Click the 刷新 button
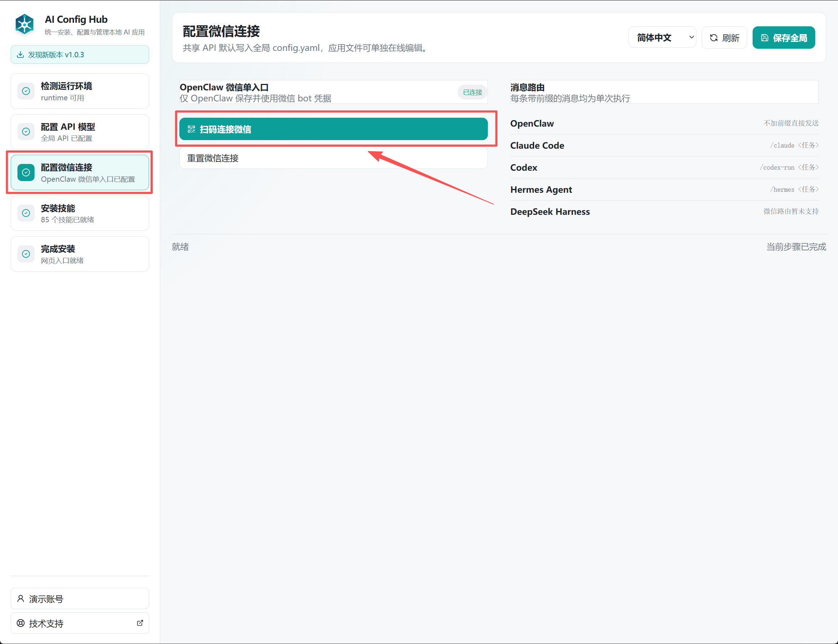Image resolution: width=838 pixels, height=644 pixels. coord(724,38)
